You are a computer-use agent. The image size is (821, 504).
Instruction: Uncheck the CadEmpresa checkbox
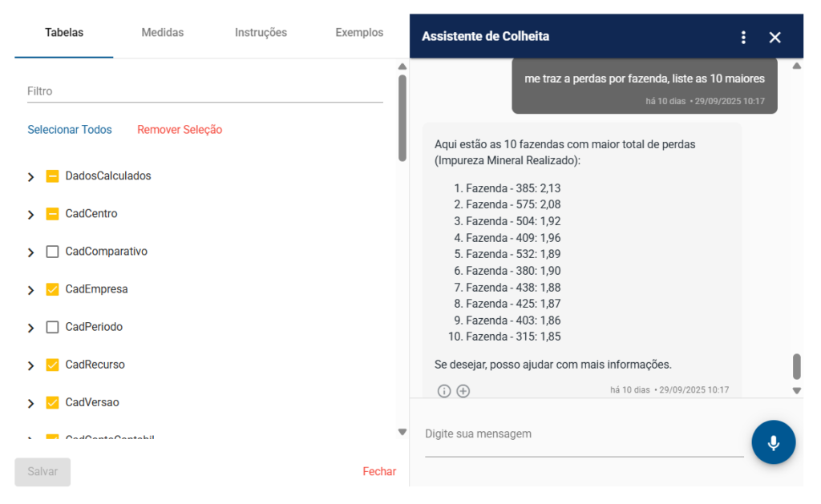(x=53, y=289)
